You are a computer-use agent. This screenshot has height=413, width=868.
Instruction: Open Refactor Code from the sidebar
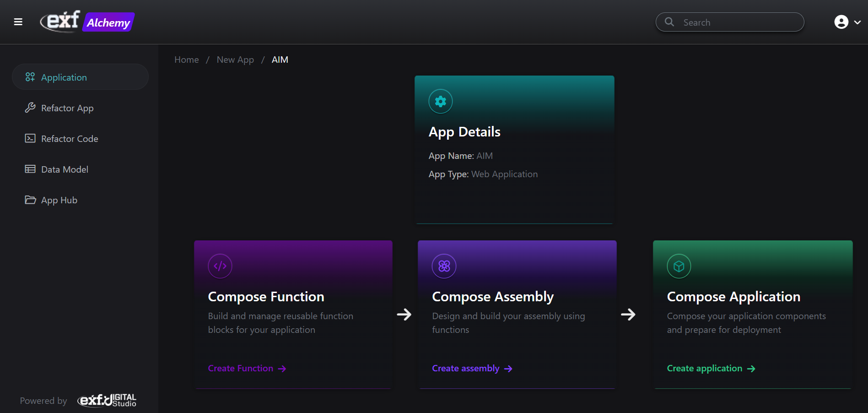tap(70, 139)
